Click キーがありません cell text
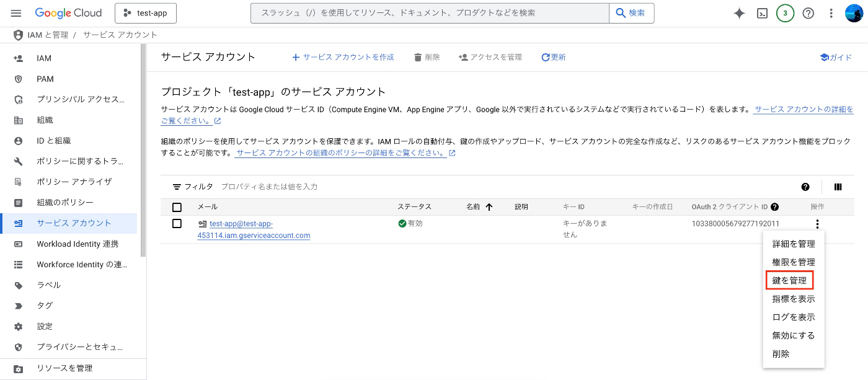868x380 pixels. pyautogui.click(x=585, y=229)
